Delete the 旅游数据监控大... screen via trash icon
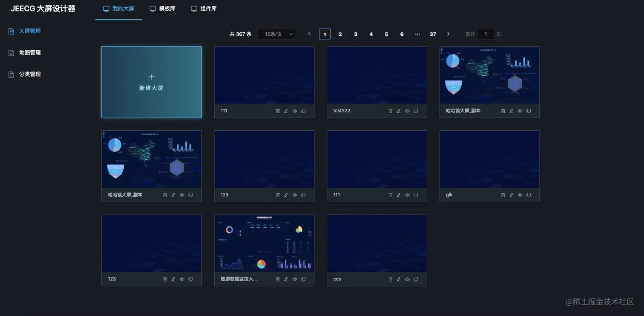Screen dimensions: 644x316 [278, 279]
